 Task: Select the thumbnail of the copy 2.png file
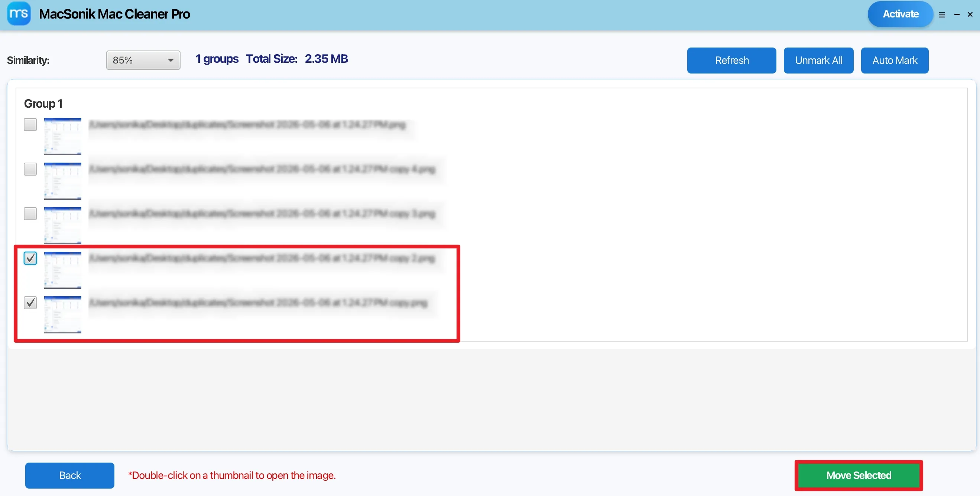pos(62,270)
